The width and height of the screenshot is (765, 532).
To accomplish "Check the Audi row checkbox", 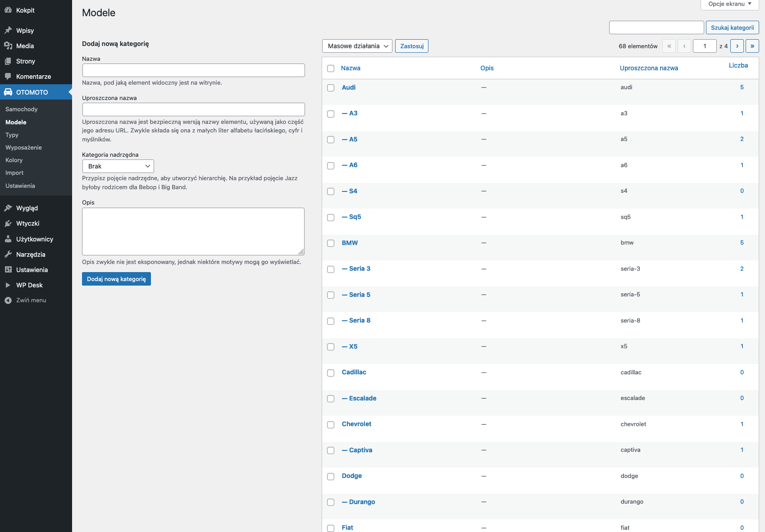I will (331, 88).
